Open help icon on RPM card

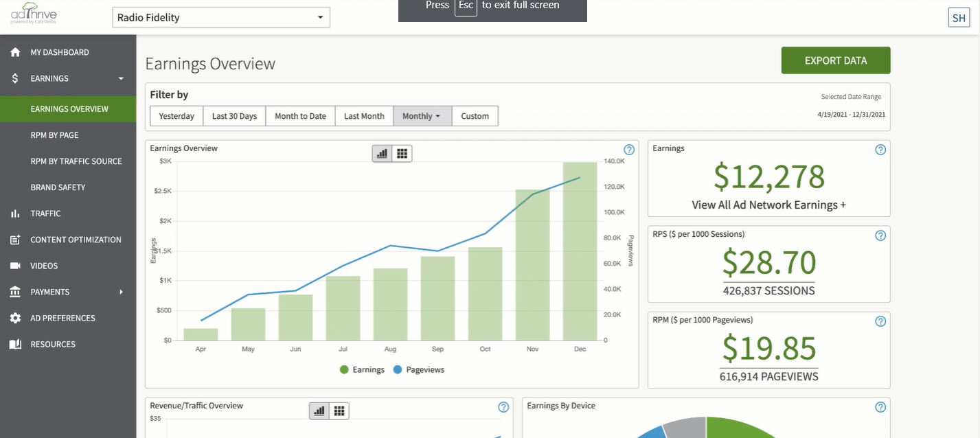880,321
